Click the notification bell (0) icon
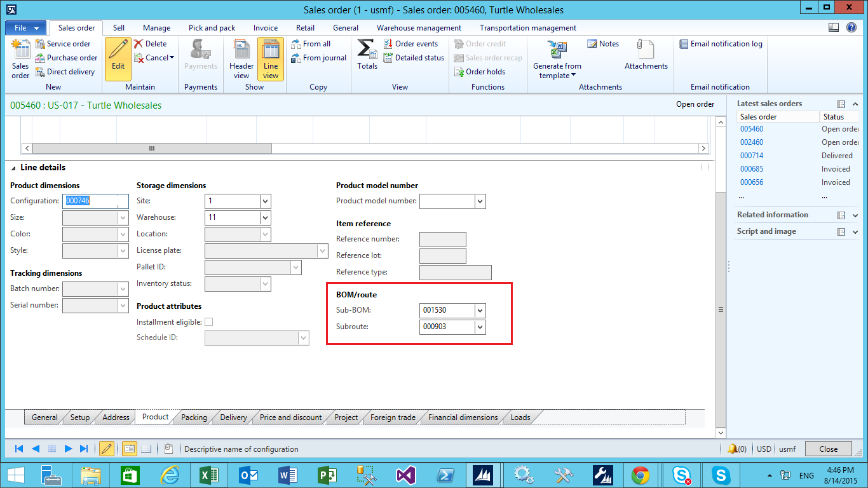 click(736, 449)
